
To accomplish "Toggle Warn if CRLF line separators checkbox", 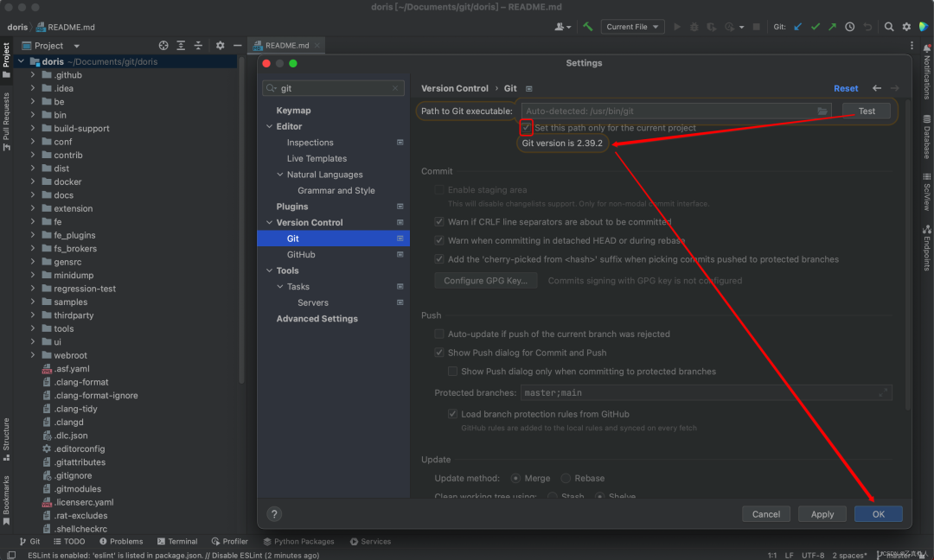I will coord(439,222).
